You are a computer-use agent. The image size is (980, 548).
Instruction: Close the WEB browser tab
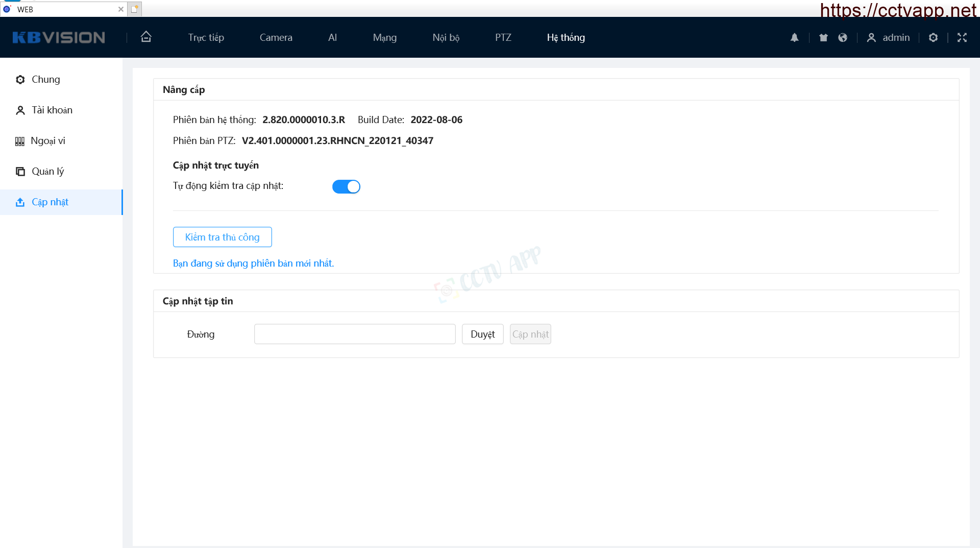[121, 9]
